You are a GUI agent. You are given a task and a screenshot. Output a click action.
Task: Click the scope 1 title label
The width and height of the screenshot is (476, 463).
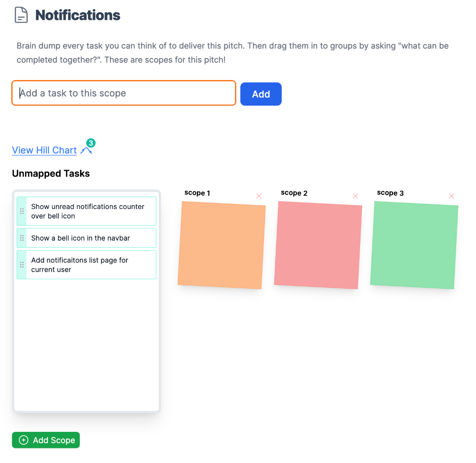[x=197, y=193]
